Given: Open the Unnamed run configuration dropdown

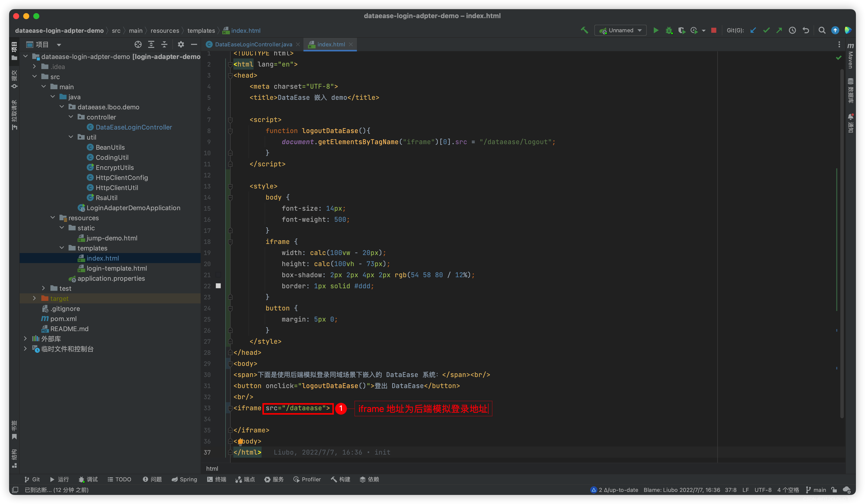Looking at the screenshot, I should click(621, 30).
